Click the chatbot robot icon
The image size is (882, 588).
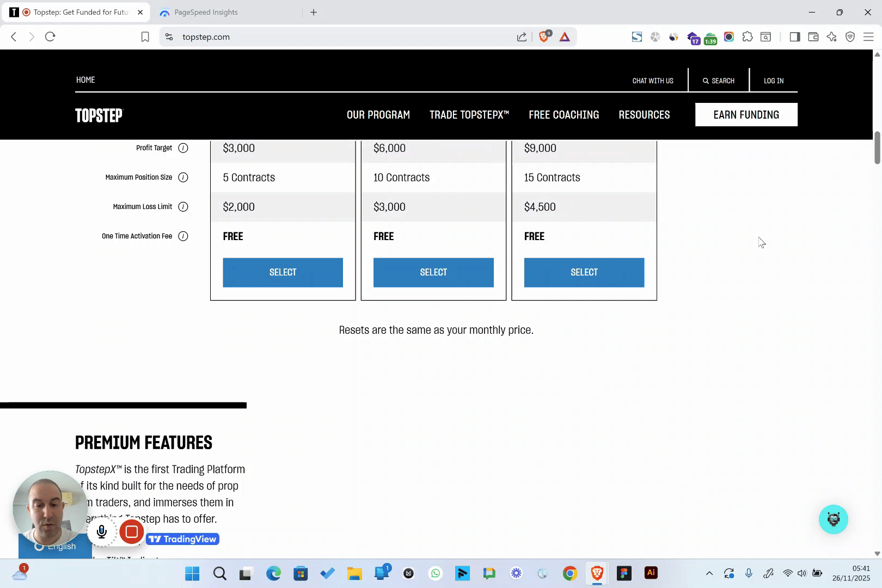tap(833, 519)
